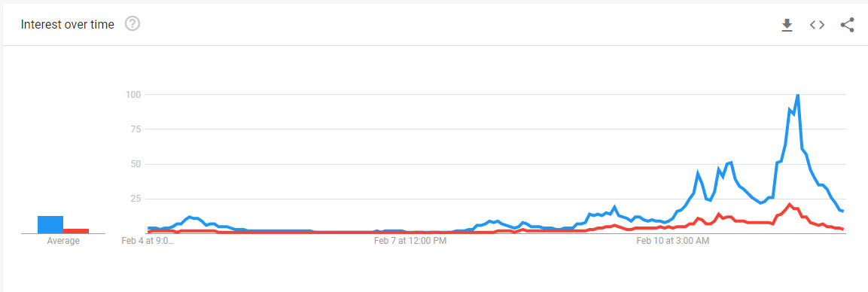Click the Feb 10 at 3:00 AM label
This screenshot has height=292, width=868.
click(672, 241)
